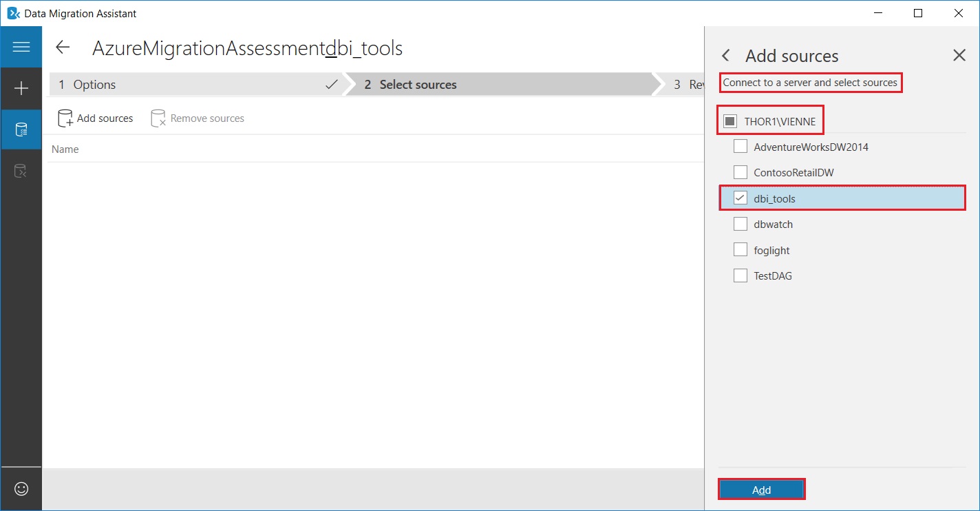Check the dbwatch database checkbox
The width and height of the screenshot is (980, 511).
(741, 224)
